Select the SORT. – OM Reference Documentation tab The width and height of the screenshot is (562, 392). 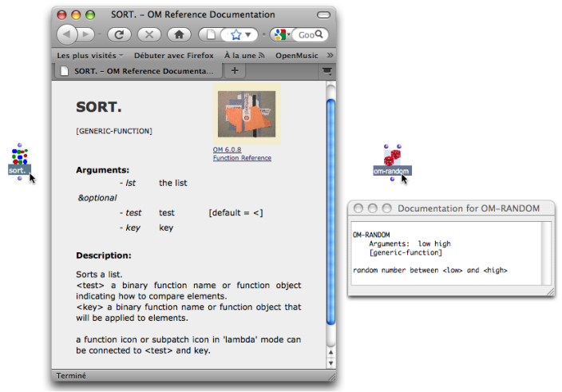click(x=132, y=71)
